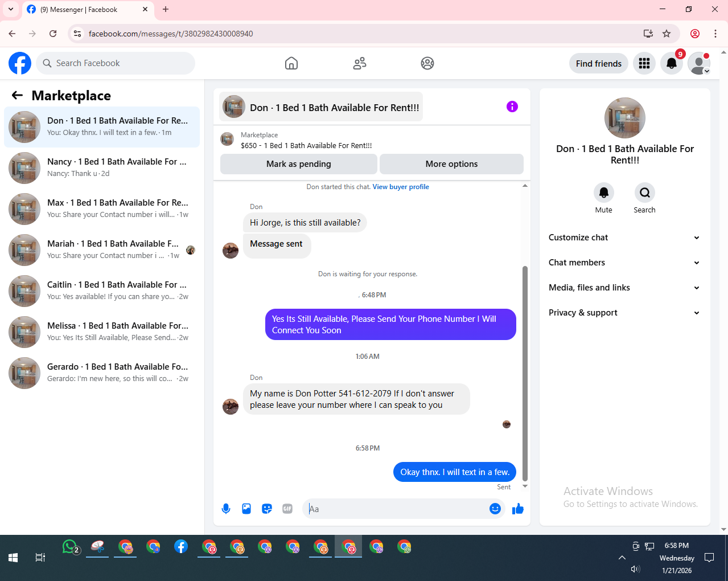
Task: Expand the Customize chat section
Action: coord(624,238)
